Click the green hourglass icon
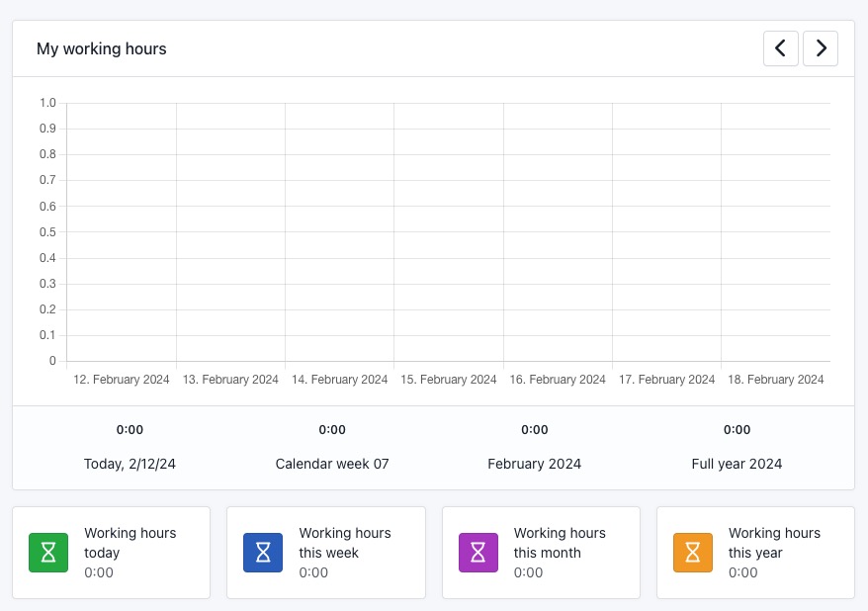This screenshot has width=868, height=611. (x=48, y=553)
